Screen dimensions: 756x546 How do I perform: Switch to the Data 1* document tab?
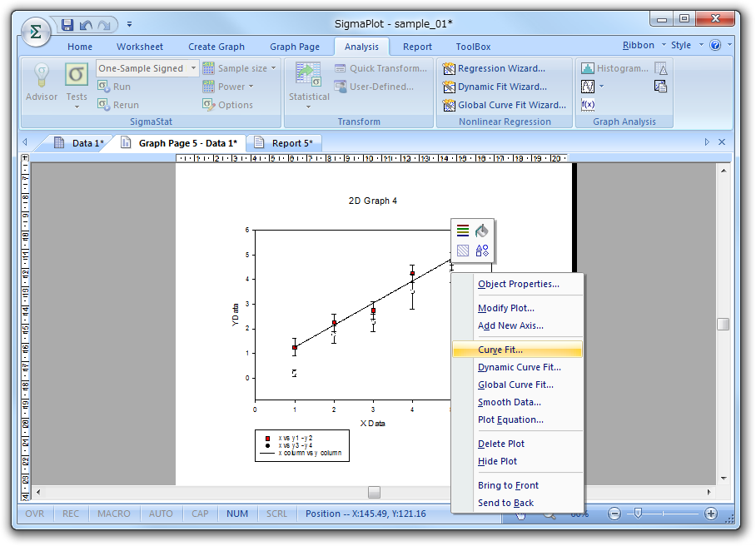80,143
